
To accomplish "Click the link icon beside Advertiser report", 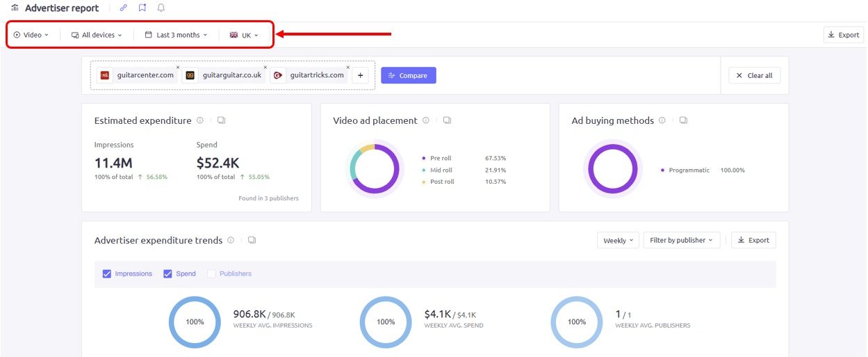I will point(124,8).
